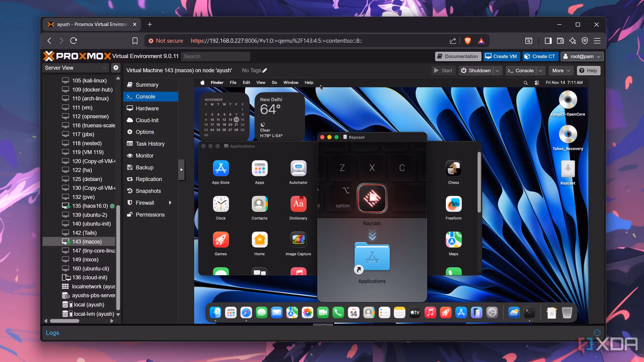Select local-lvm (ayush) storage in tree

pos(79,314)
